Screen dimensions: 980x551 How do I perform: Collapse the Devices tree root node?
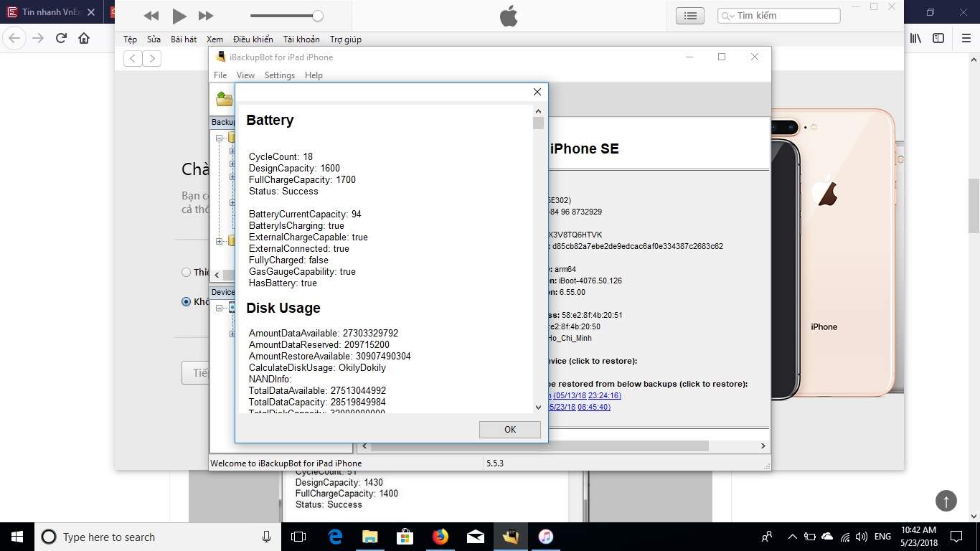[x=220, y=308]
